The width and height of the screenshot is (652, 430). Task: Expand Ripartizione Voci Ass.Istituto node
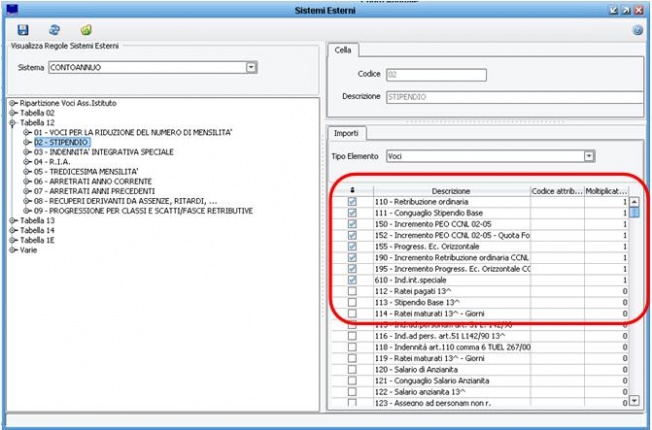(13, 103)
